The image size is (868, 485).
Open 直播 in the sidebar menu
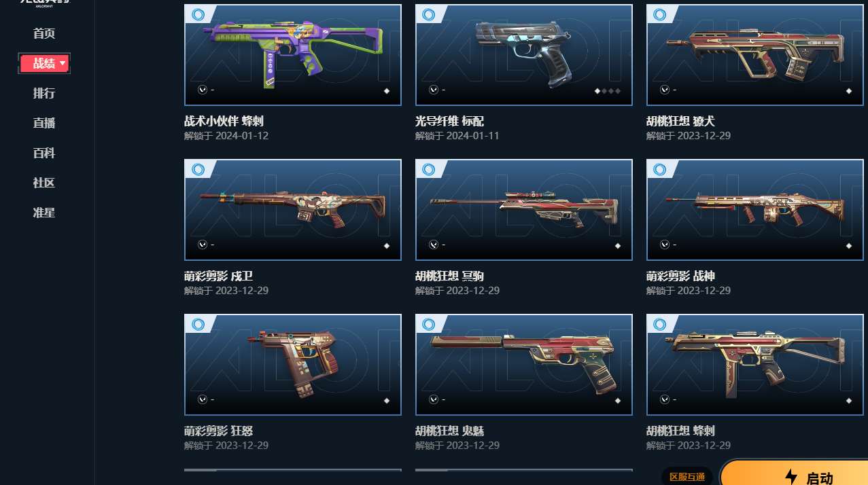pos(44,124)
